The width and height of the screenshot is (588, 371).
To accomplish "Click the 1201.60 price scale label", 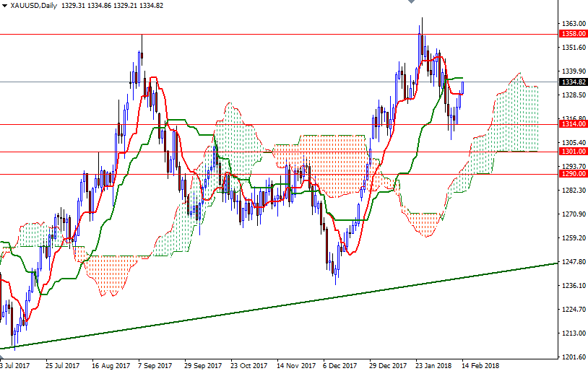I will tap(574, 357).
